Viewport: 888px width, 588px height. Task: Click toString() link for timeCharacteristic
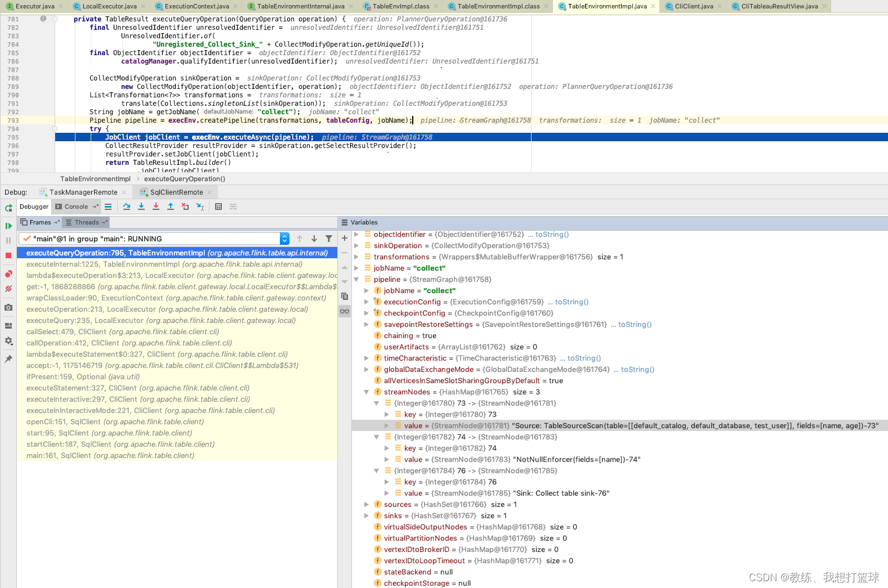584,358
